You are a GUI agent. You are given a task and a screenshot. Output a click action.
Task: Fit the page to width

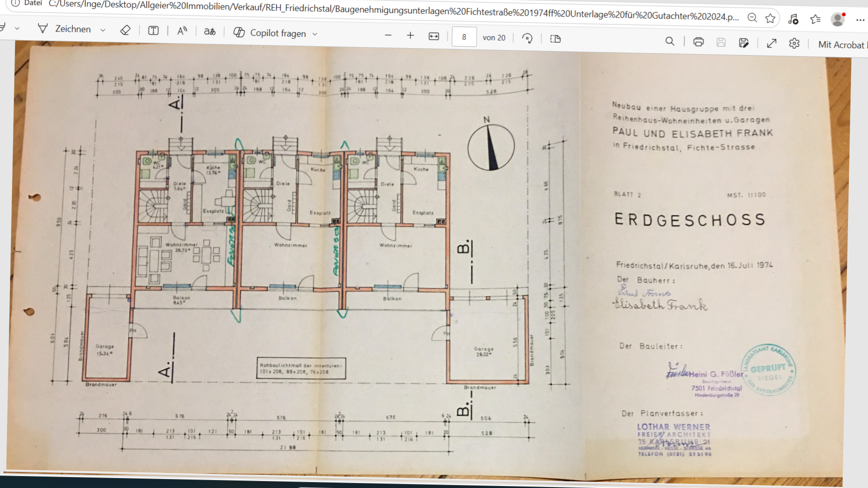(x=434, y=36)
